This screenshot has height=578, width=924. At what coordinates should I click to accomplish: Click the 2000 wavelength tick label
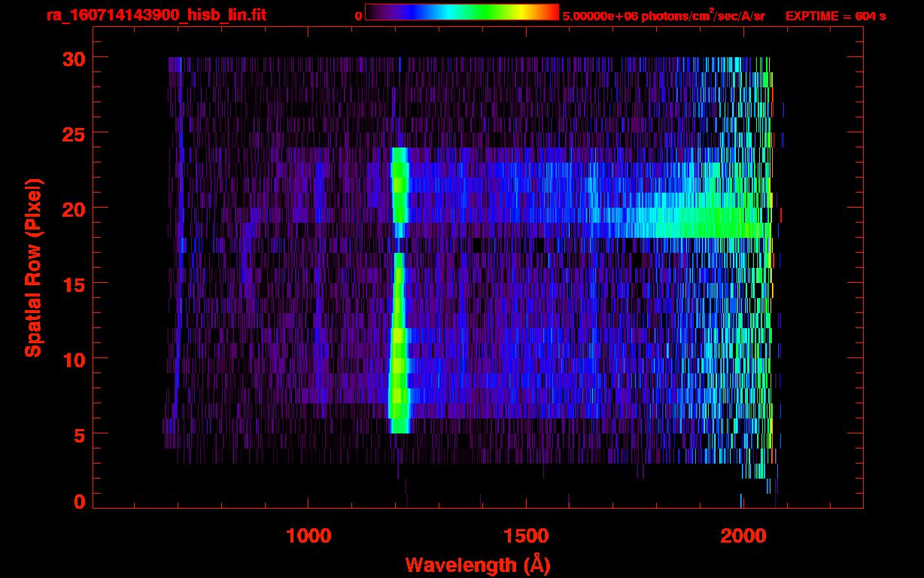tap(742, 536)
